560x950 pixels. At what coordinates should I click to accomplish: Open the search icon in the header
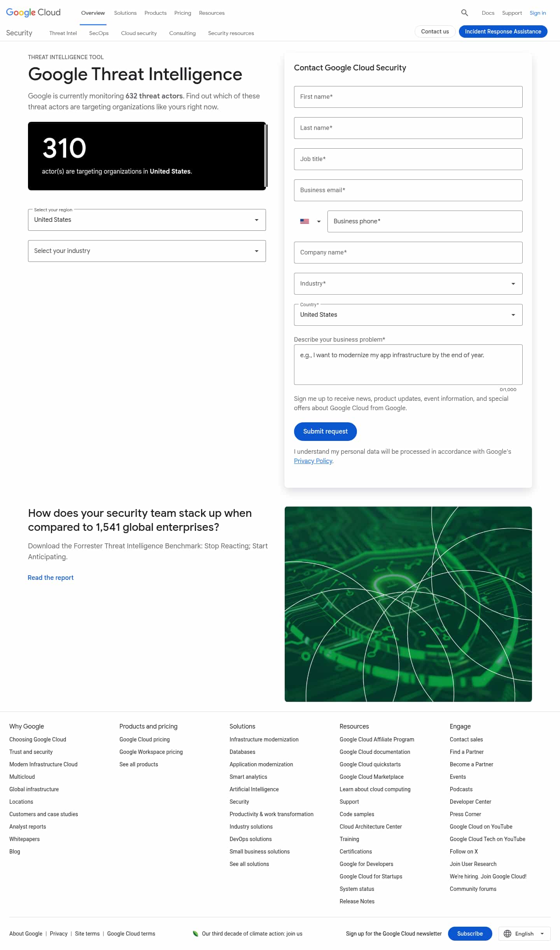464,13
